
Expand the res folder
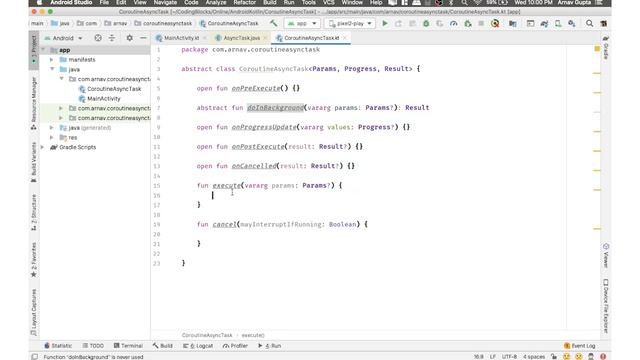click(x=51, y=138)
